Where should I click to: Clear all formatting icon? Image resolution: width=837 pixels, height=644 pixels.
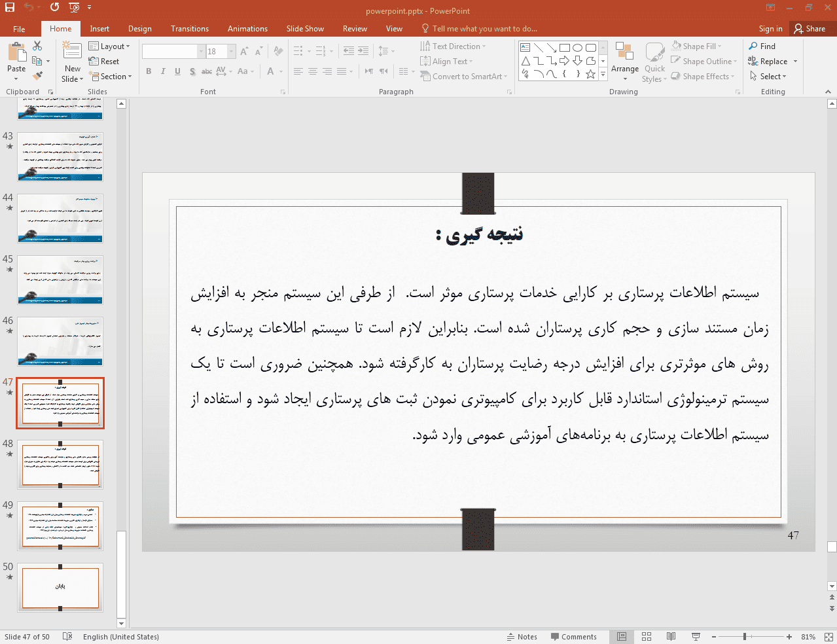point(278,51)
